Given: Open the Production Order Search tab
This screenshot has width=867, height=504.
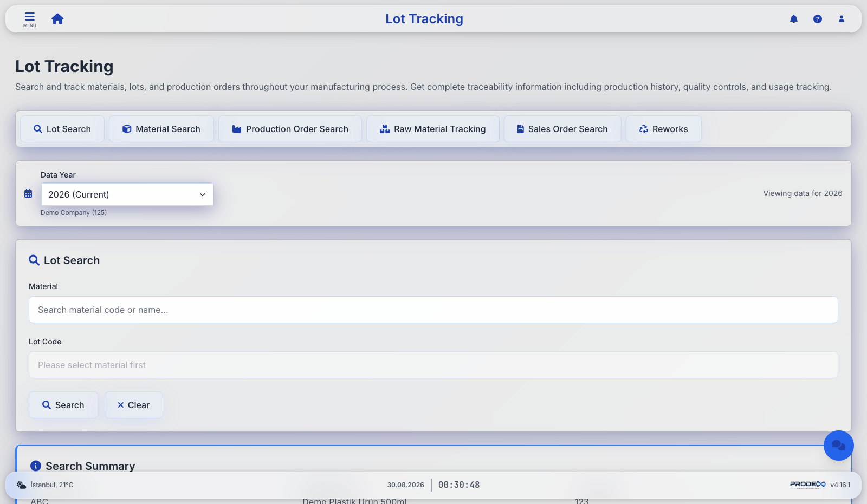Looking at the screenshot, I should tap(290, 129).
